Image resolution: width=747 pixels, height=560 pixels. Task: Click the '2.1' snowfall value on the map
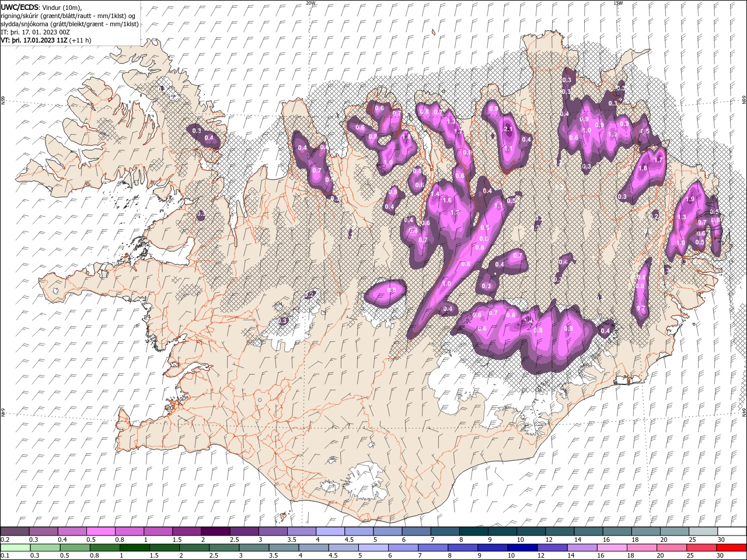(x=508, y=129)
